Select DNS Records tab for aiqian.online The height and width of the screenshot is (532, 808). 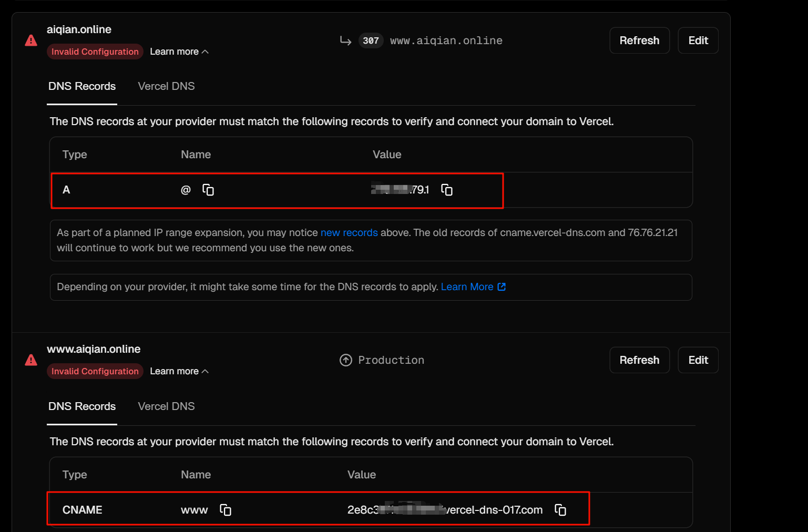pyautogui.click(x=82, y=86)
